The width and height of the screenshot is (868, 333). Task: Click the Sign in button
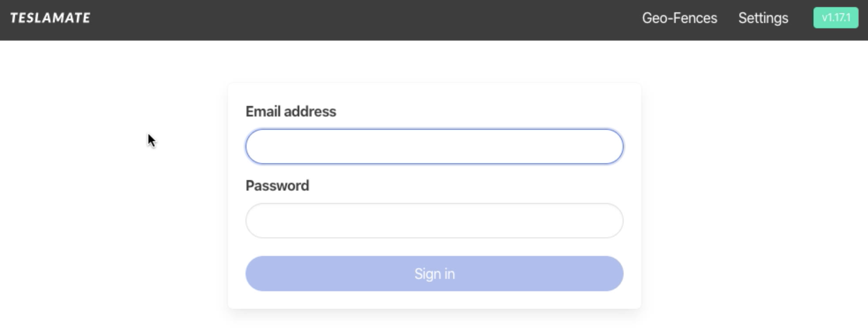click(434, 274)
